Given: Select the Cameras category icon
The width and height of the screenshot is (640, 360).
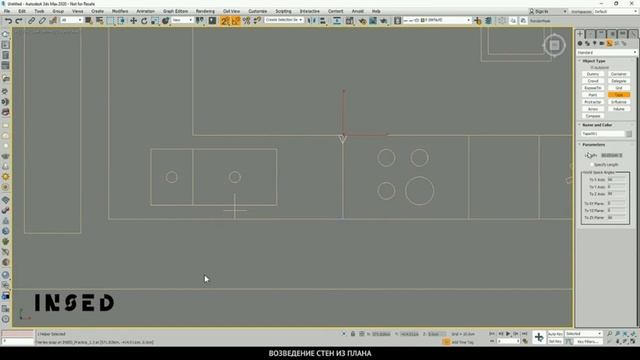Looking at the screenshot, I should click(602, 44).
